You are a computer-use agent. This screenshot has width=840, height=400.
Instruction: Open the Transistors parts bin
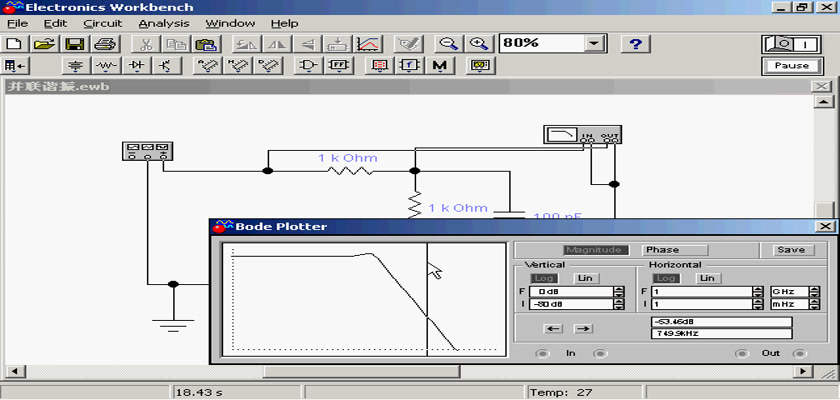[167, 66]
